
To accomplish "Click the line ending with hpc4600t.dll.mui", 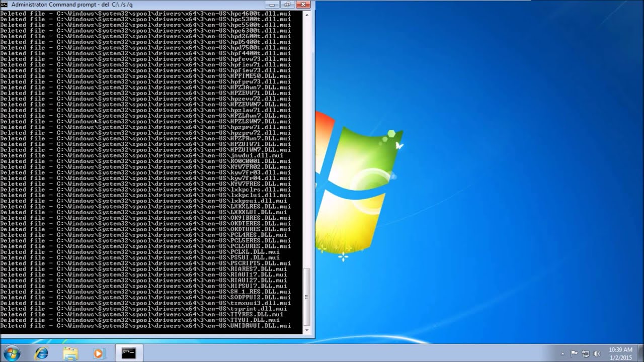I will pyautogui.click(x=145, y=14).
